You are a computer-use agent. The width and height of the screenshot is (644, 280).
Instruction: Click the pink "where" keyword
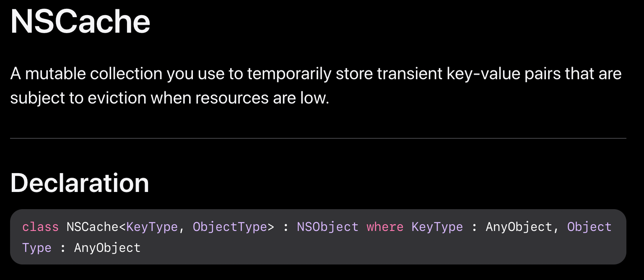(385, 227)
